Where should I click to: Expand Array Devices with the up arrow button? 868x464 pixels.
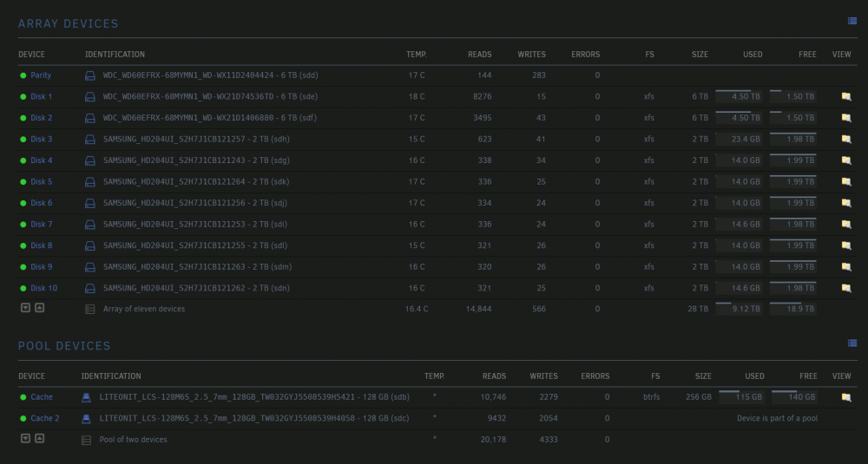tap(39, 308)
